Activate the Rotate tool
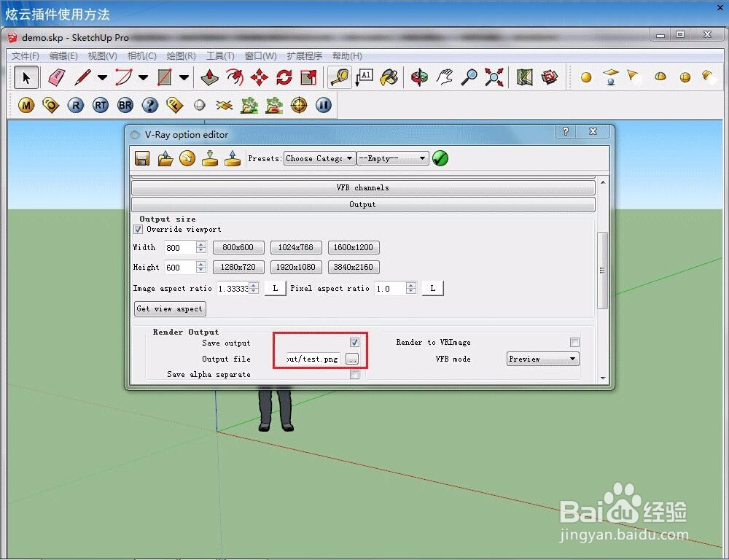This screenshot has width=729, height=560. point(284,77)
